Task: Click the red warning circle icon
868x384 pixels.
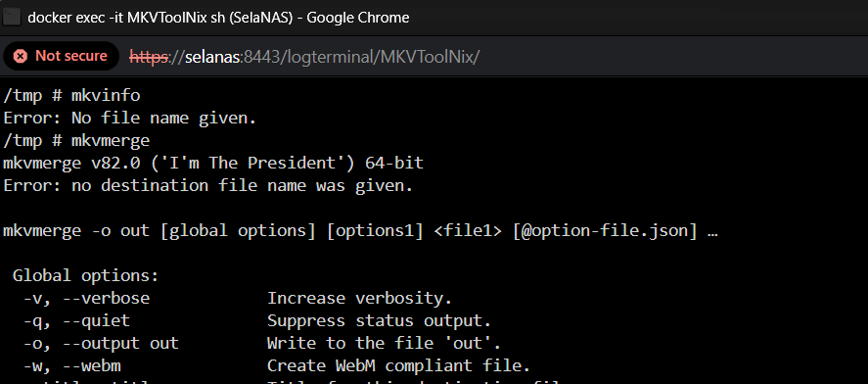Action: (x=21, y=56)
